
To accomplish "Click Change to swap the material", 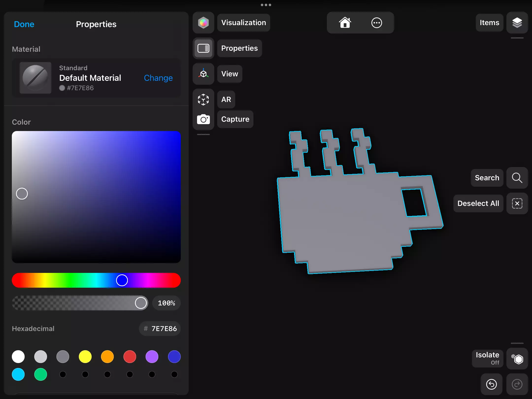I will (158, 78).
